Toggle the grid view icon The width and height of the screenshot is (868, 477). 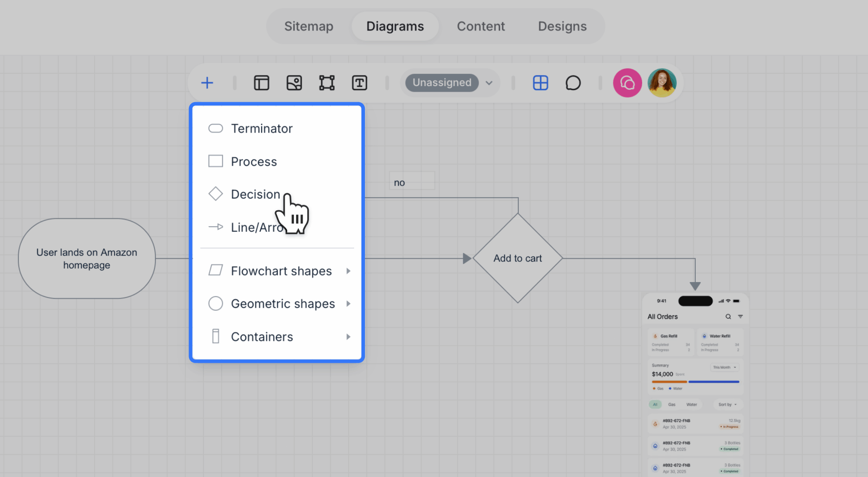pos(540,83)
